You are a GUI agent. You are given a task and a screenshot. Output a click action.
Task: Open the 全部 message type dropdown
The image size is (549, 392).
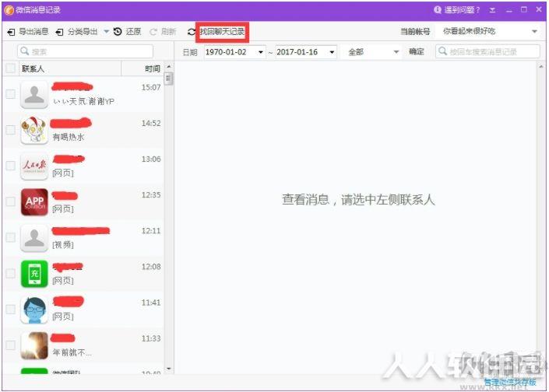coord(396,52)
